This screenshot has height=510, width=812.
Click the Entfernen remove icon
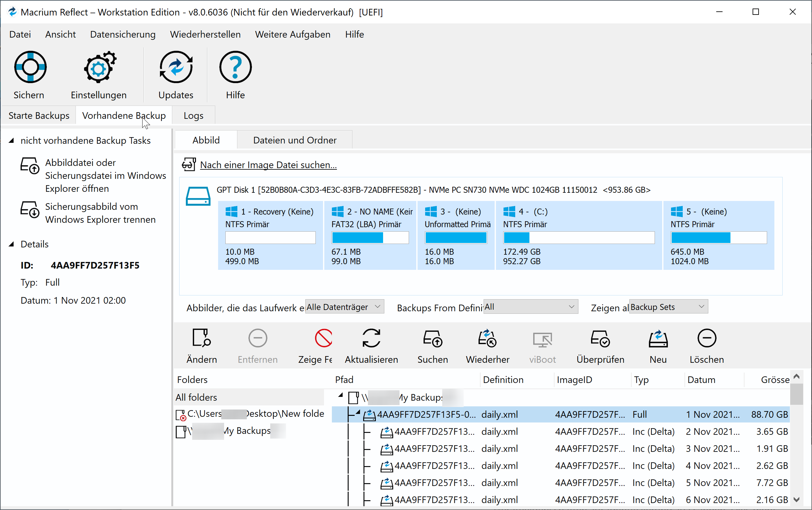(x=257, y=338)
